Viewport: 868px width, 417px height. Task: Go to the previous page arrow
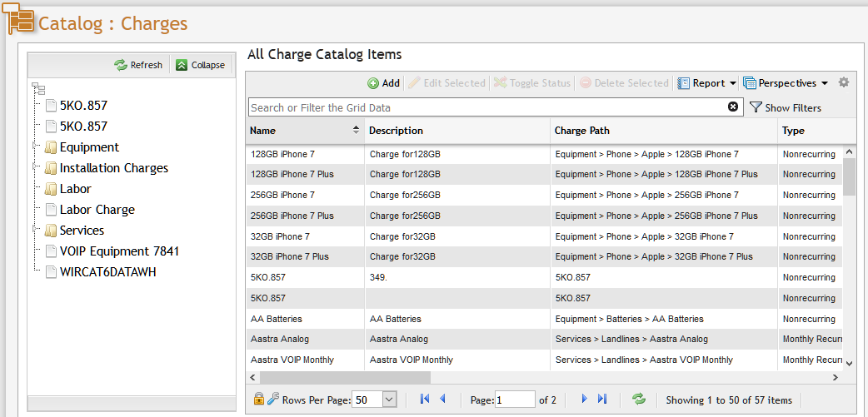click(442, 400)
